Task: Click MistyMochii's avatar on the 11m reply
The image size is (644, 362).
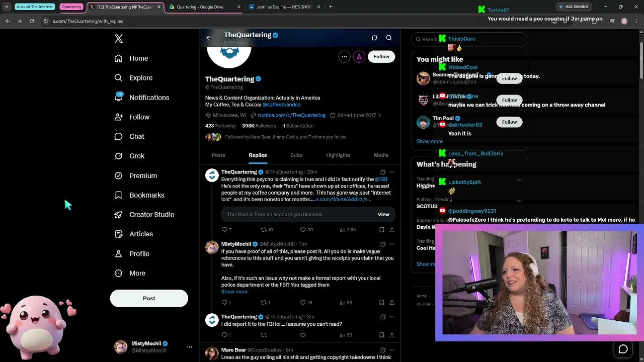Action: 212,247
